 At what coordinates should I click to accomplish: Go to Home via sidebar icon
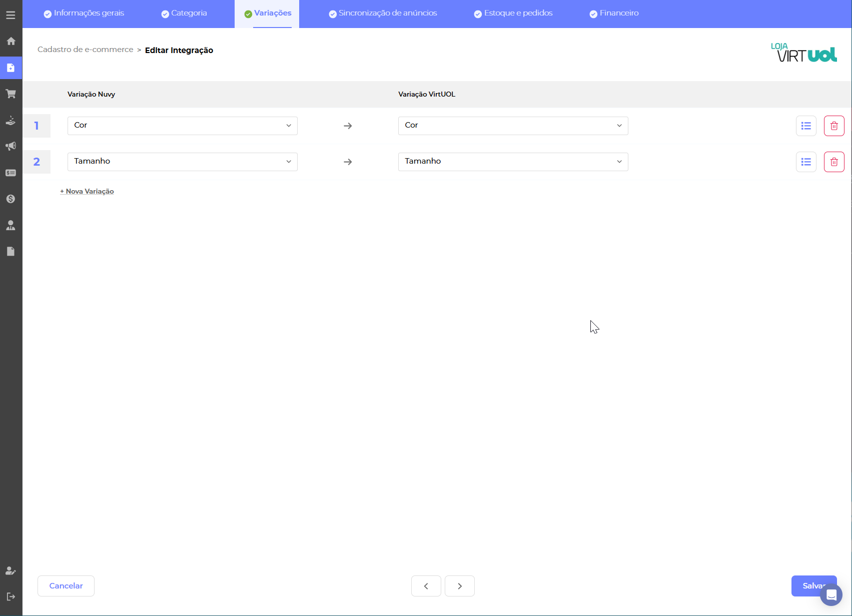pos(11,41)
